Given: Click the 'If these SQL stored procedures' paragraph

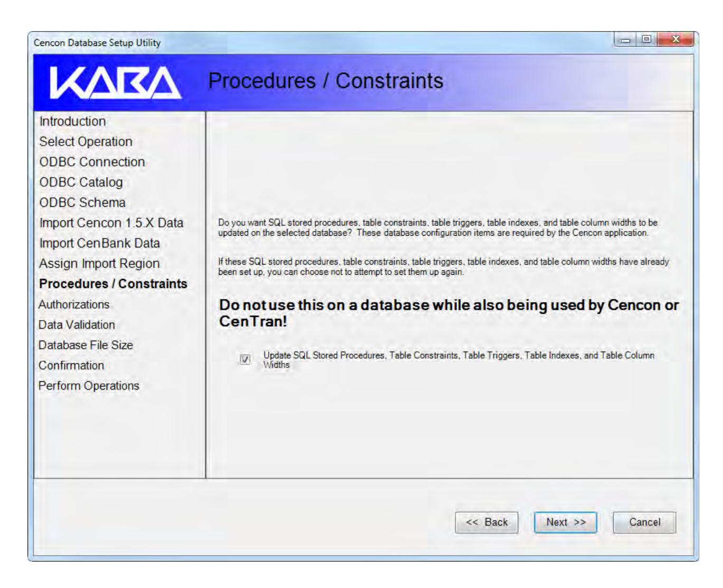Looking at the screenshot, I should (443, 267).
